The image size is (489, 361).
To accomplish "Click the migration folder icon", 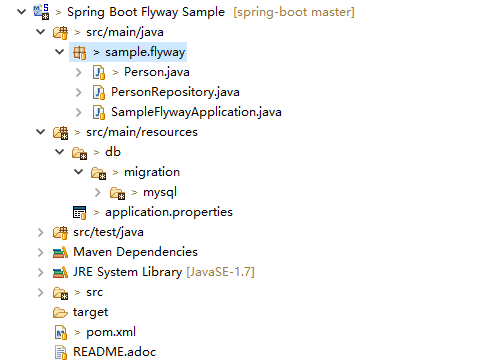I will click(99, 173).
